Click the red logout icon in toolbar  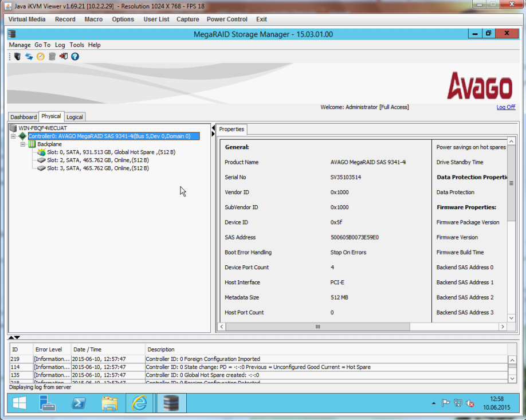click(x=63, y=56)
